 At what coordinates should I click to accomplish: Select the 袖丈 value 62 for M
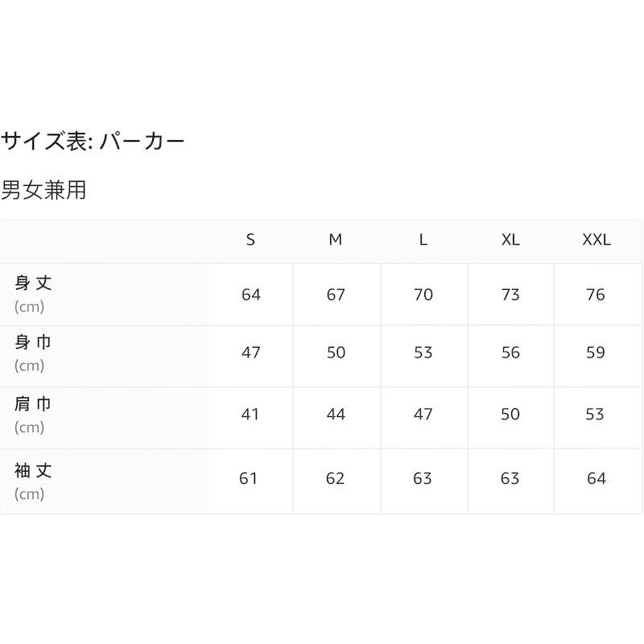click(336, 479)
